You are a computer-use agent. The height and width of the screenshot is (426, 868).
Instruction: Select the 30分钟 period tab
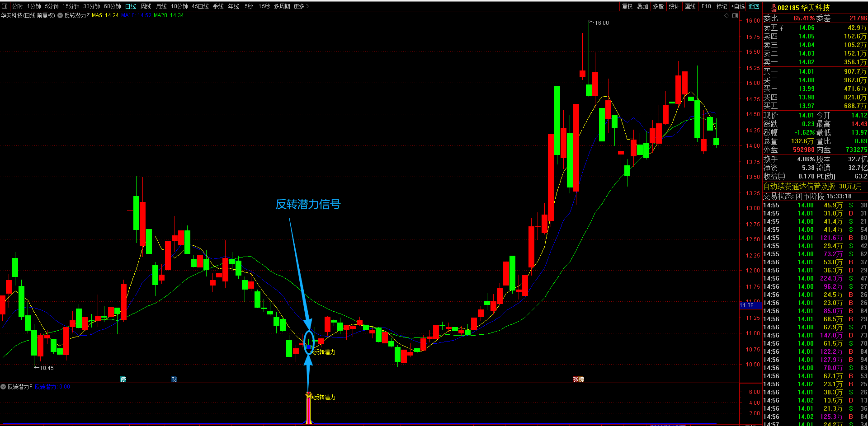(92, 6)
